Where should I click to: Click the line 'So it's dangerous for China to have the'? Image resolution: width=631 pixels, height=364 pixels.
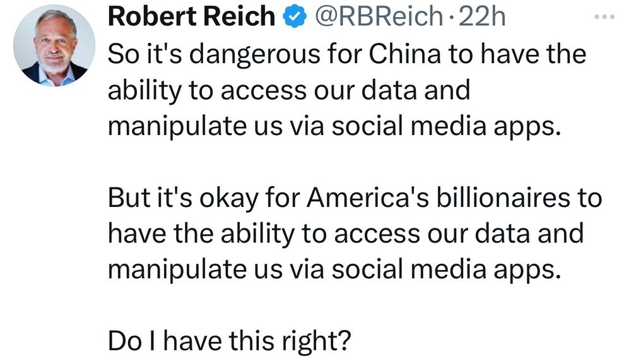pos(347,54)
